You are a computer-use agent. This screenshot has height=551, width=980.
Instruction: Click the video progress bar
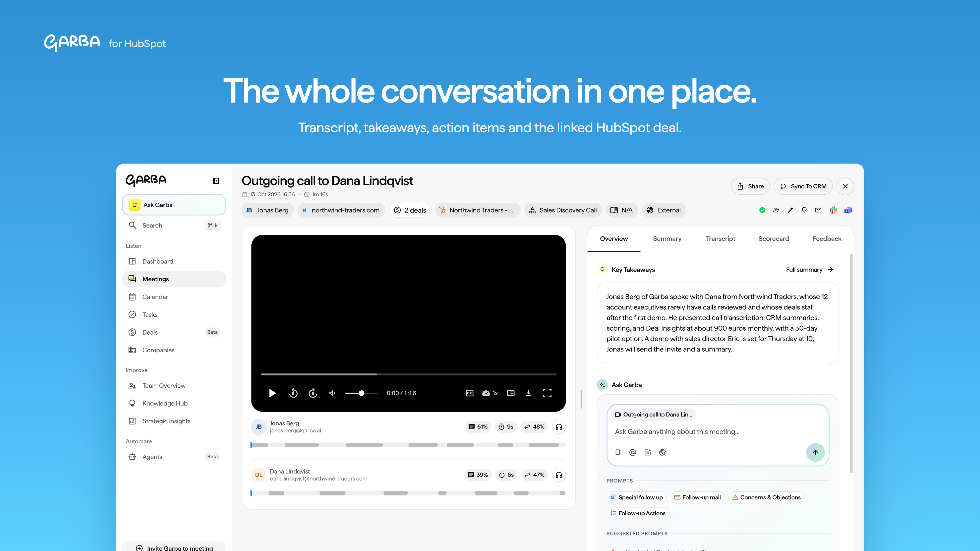click(408, 374)
